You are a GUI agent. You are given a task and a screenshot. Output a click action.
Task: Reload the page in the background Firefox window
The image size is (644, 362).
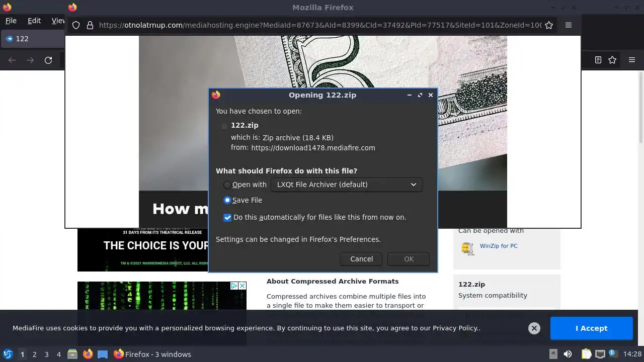(48, 60)
